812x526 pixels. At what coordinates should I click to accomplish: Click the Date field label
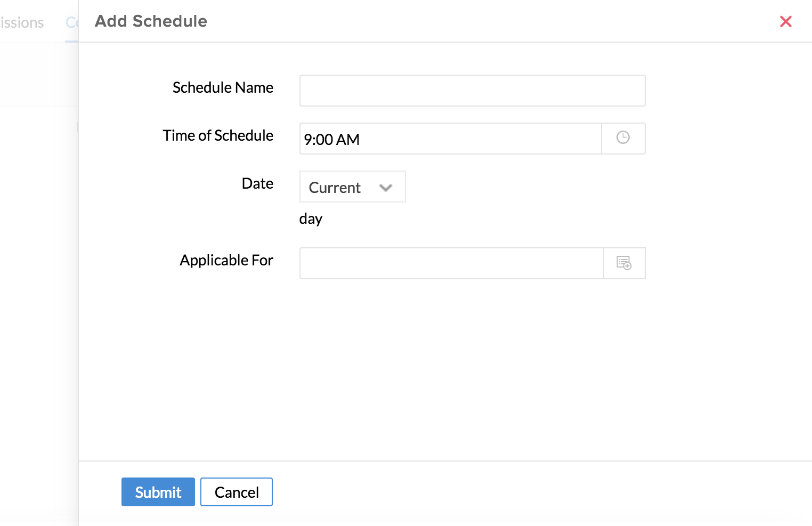coord(257,183)
